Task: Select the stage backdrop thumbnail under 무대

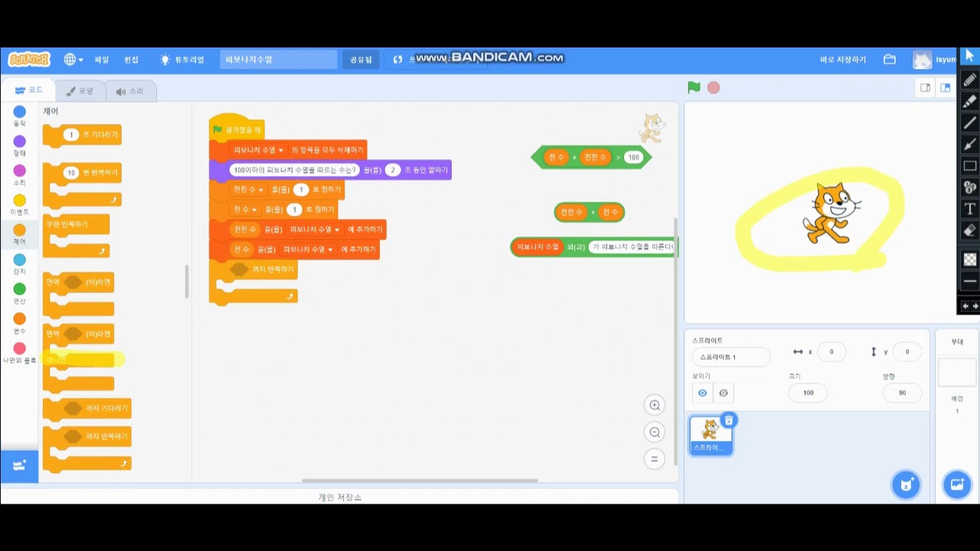Action: click(957, 373)
